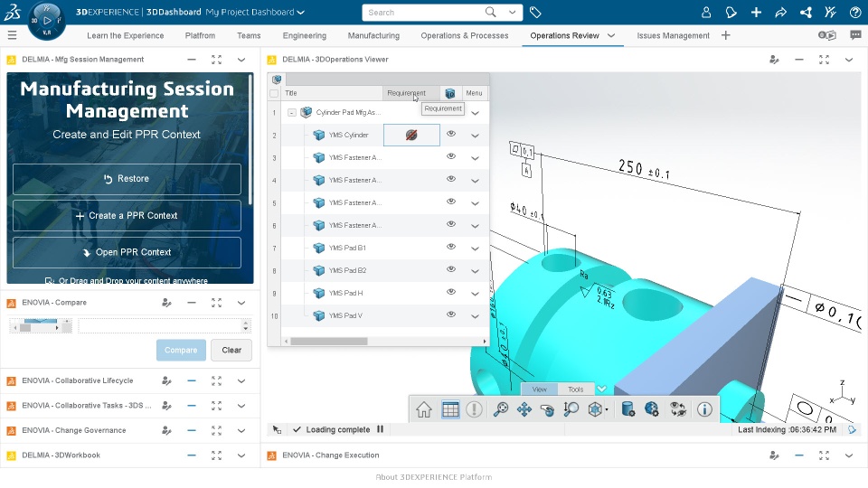Toggle visibility eye for YMS Pad H
868x488 pixels.
click(451, 292)
